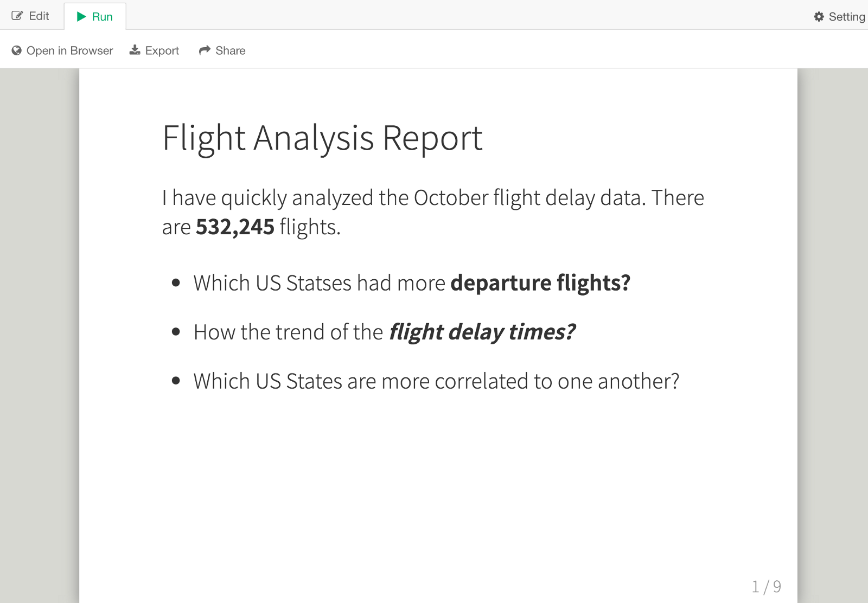Click the bold "departure flights?" text
The width and height of the screenshot is (868, 603).
click(540, 283)
